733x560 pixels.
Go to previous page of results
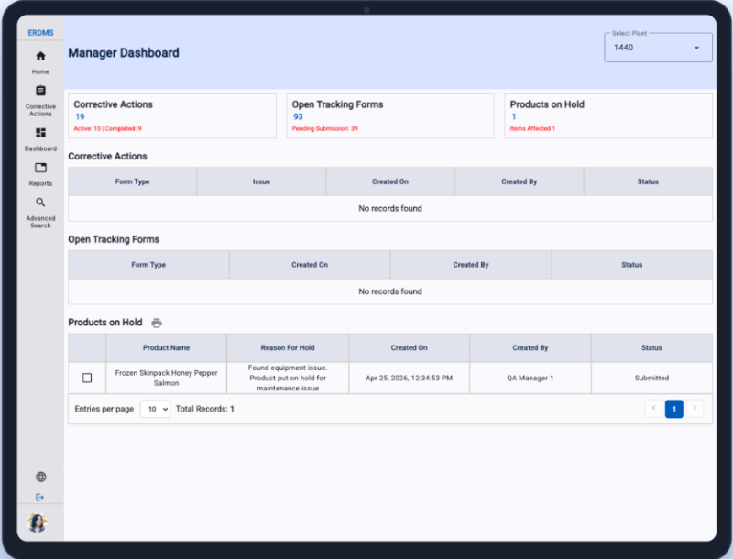653,408
